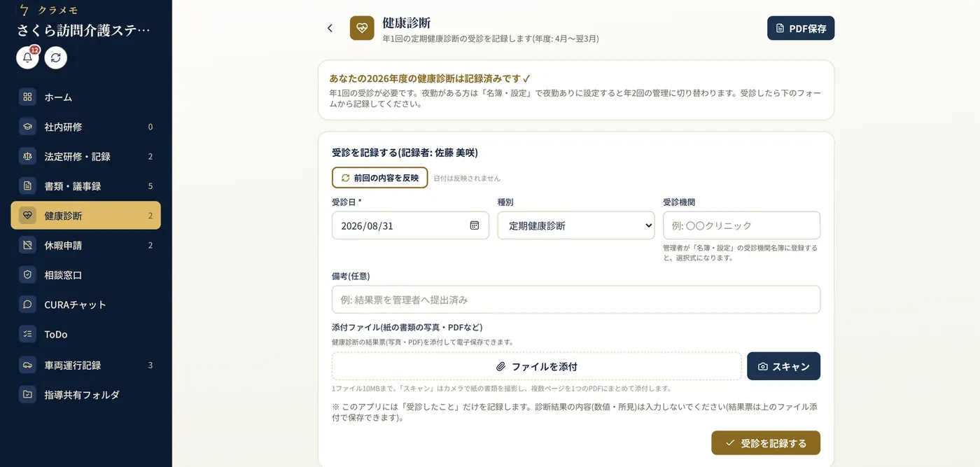
Task: Click the クラメモ logo mark
Action: [x=24, y=10]
